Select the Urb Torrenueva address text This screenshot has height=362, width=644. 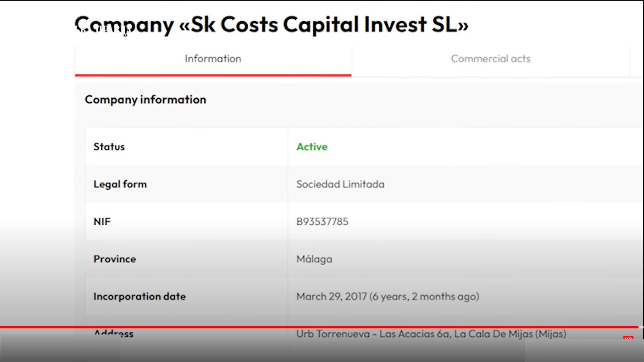(x=431, y=334)
